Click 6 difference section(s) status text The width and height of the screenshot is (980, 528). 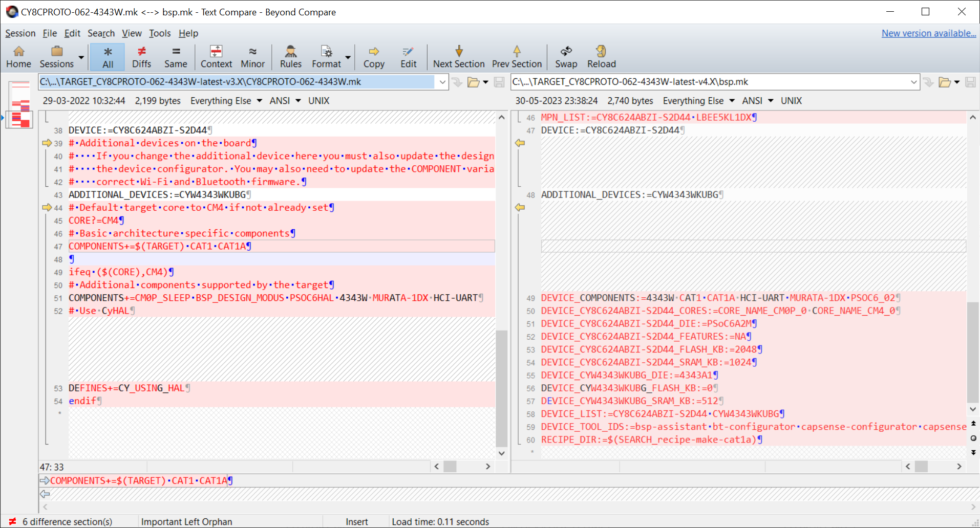click(x=67, y=521)
